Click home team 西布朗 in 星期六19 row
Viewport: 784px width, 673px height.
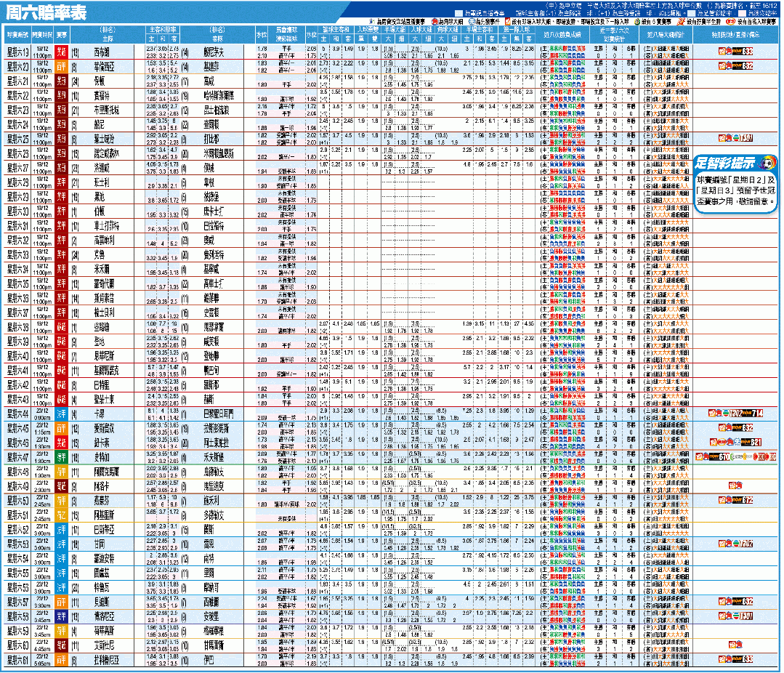tap(102, 52)
